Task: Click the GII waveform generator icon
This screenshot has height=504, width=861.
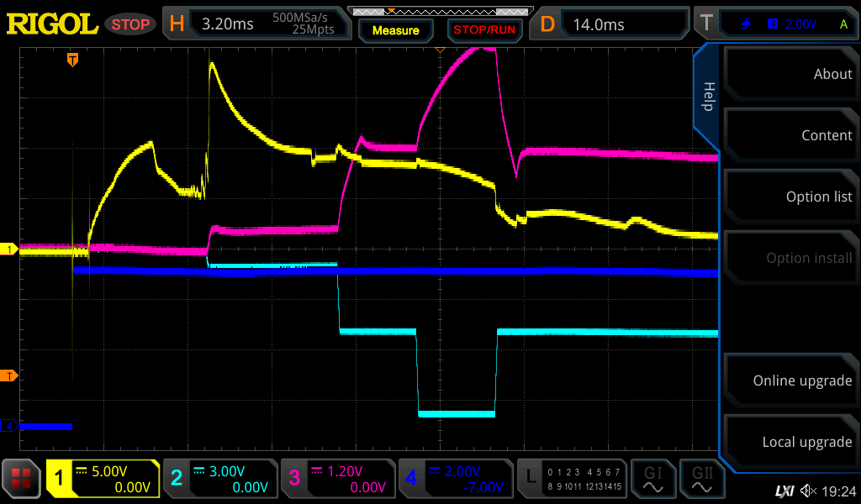Action: coord(702,479)
